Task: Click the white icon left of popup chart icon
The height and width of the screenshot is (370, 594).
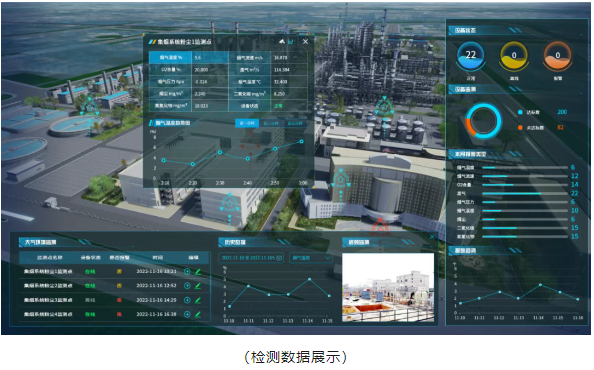Action: pos(282,42)
